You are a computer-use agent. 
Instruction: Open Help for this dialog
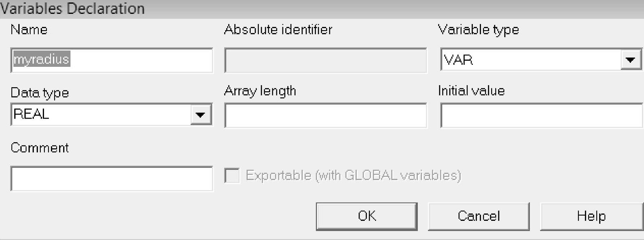point(591,216)
